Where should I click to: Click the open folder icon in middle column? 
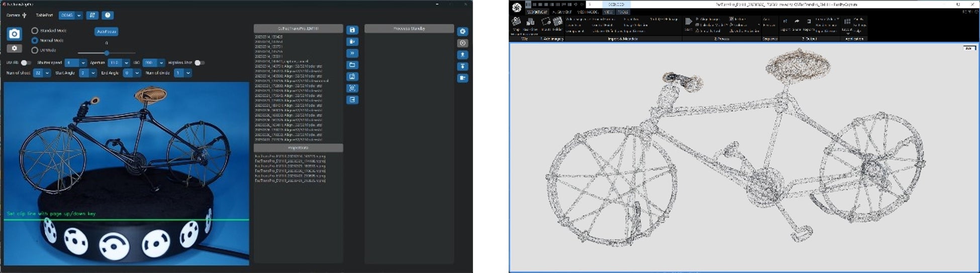[352, 65]
